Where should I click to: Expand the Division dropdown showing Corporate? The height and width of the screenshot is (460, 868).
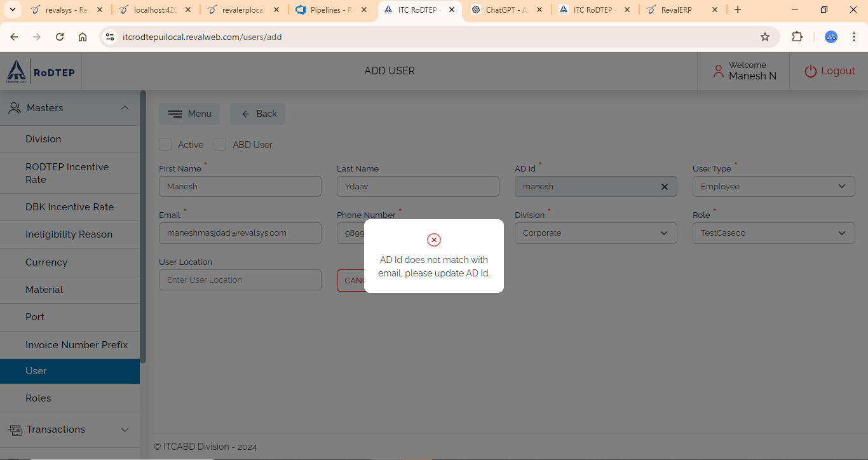[x=595, y=233]
